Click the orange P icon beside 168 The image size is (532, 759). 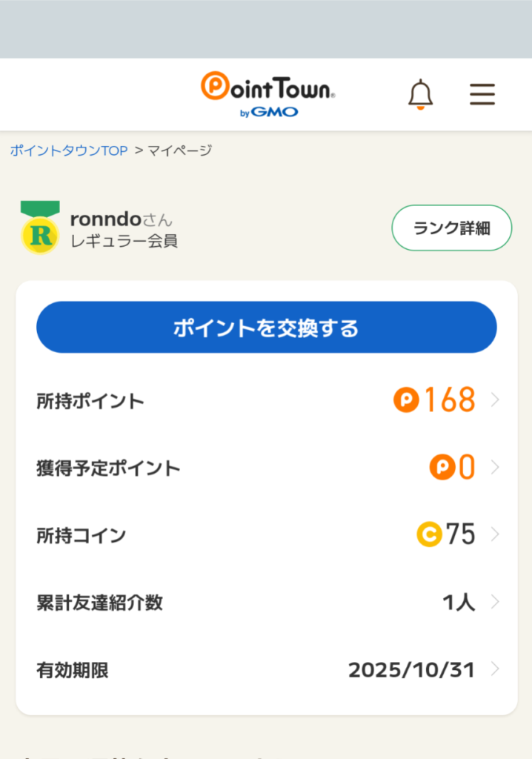pyautogui.click(x=406, y=401)
